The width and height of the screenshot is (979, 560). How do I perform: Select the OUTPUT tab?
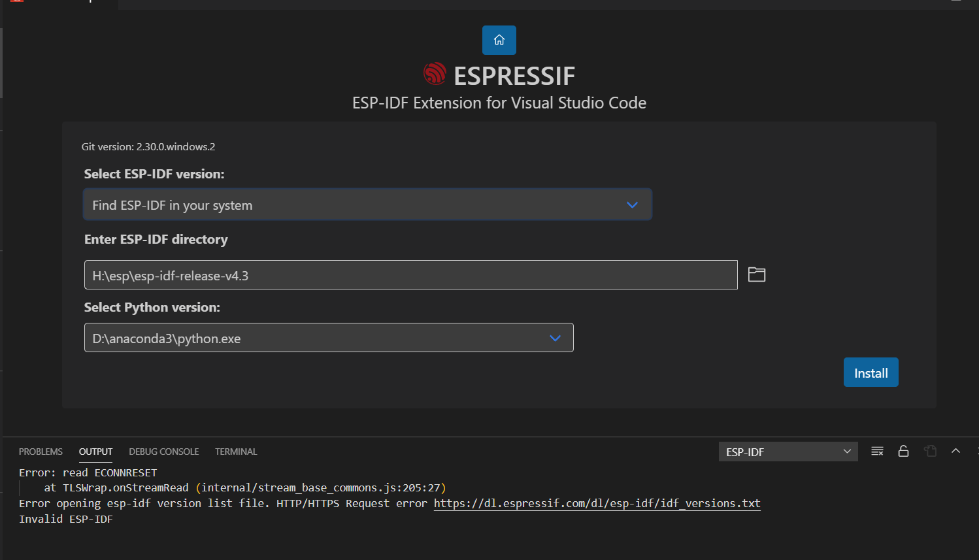click(95, 451)
